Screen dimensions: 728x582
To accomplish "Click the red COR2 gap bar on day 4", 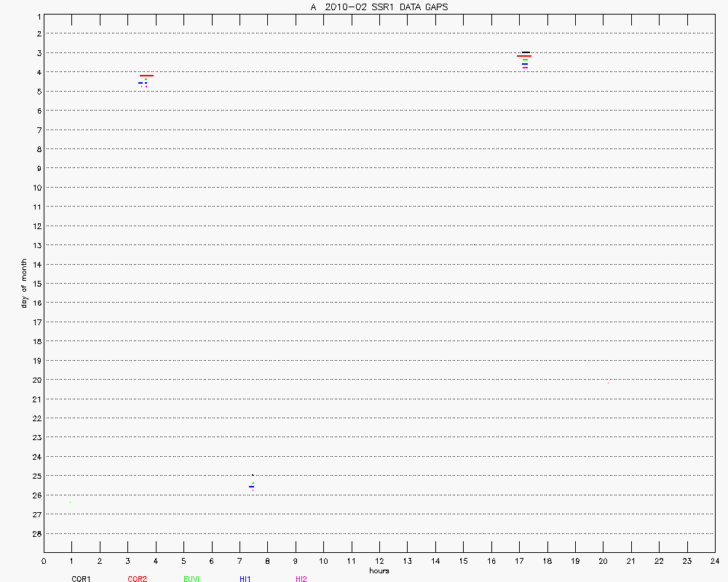I will pos(146,76).
